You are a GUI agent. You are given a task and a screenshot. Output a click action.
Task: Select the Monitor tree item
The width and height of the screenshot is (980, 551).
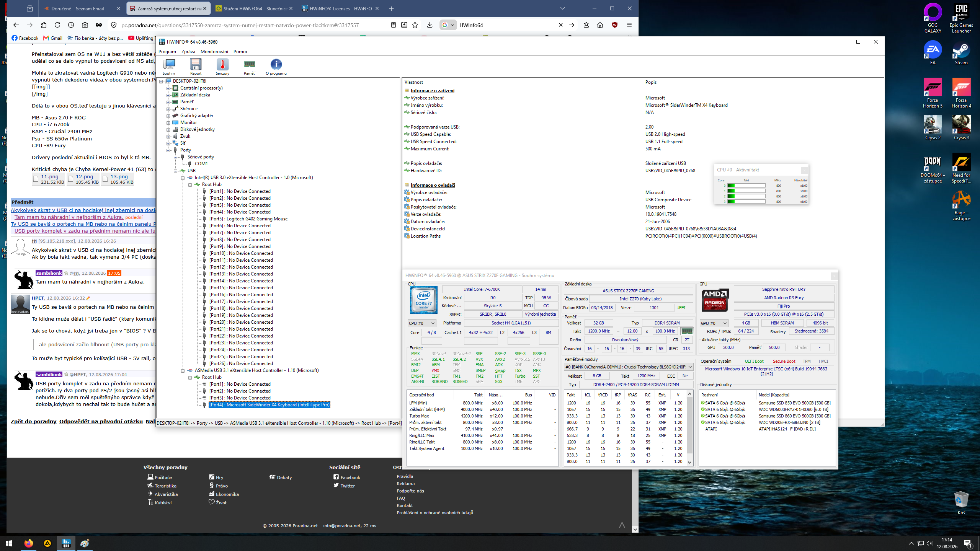coord(188,122)
